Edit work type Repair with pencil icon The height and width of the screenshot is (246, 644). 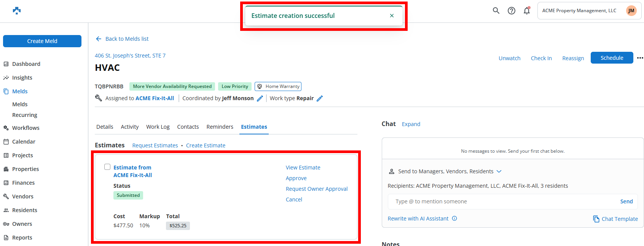point(320,99)
